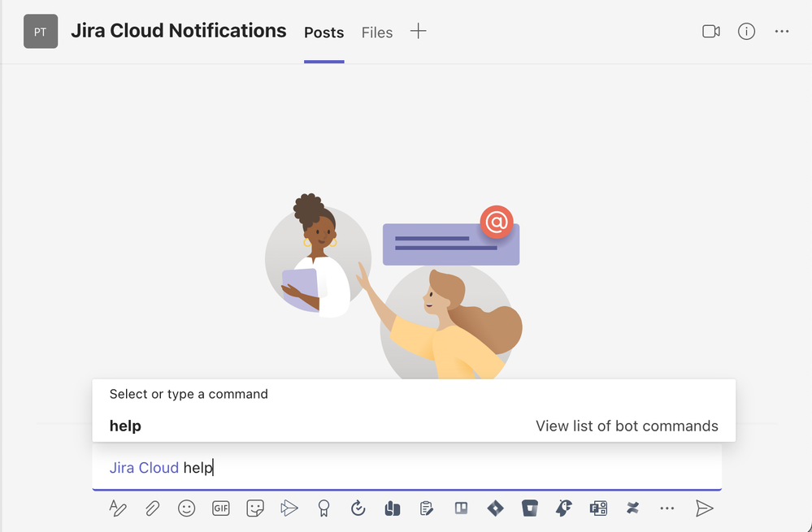
Task: Select the help bot command
Action: [x=128, y=425]
